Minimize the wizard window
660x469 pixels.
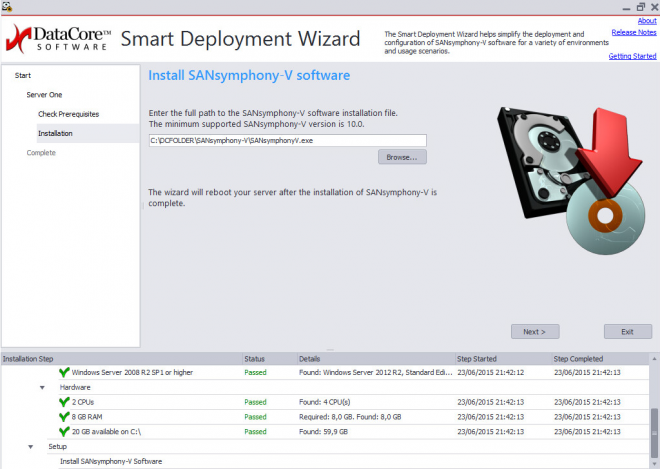point(626,8)
